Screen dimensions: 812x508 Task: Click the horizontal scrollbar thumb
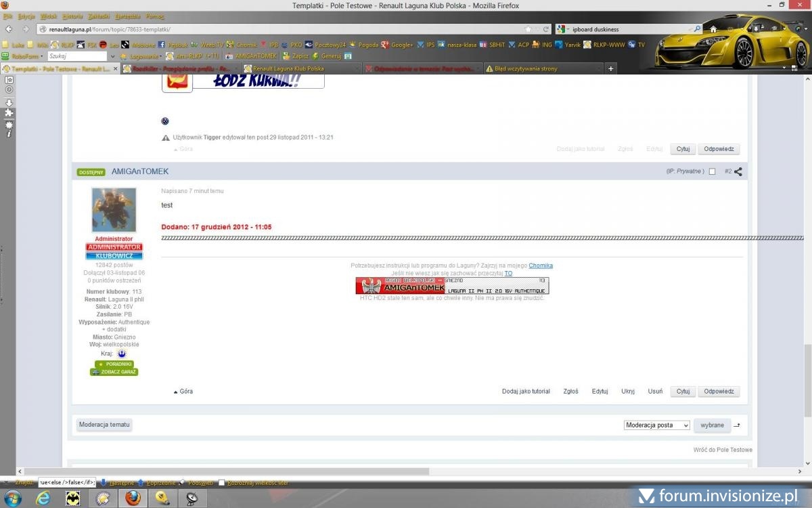click(x=227, y=471)
